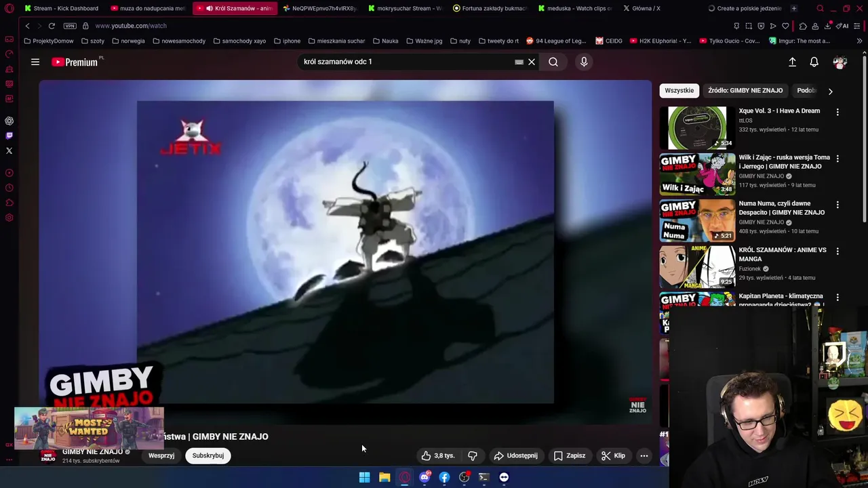Viewport: 868px width, 488px height.
Task: Open Twitch in the Opera sidebar
Action: [9, 136]
